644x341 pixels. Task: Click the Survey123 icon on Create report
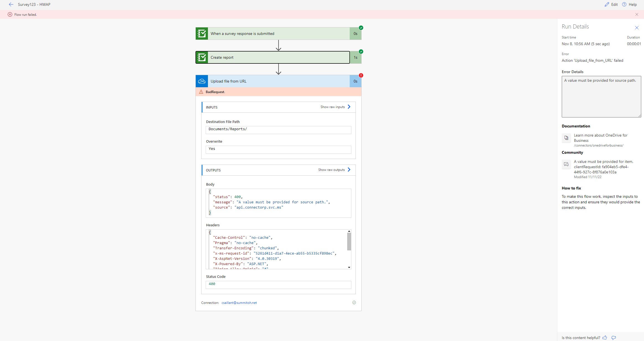[202, 57]
